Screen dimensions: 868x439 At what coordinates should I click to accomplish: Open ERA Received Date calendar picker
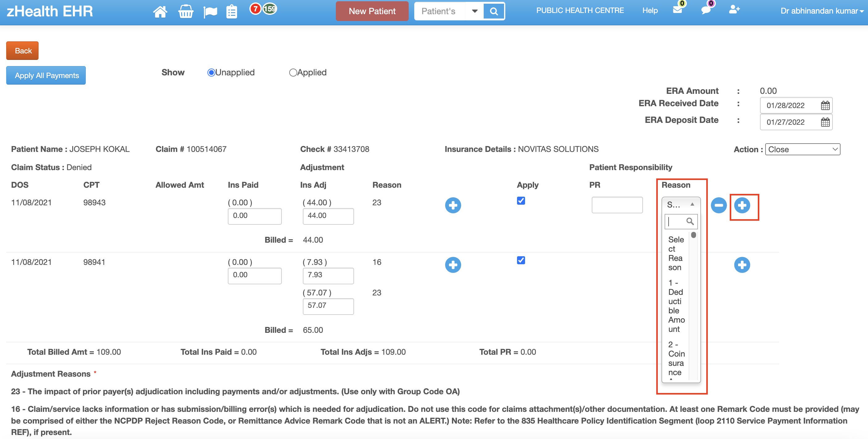(x=825, y=106)
